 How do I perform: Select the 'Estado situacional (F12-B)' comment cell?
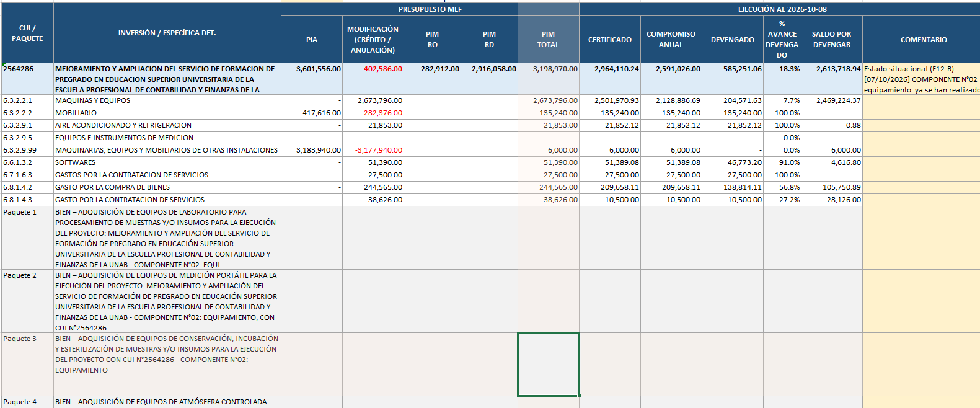[921, 79]
